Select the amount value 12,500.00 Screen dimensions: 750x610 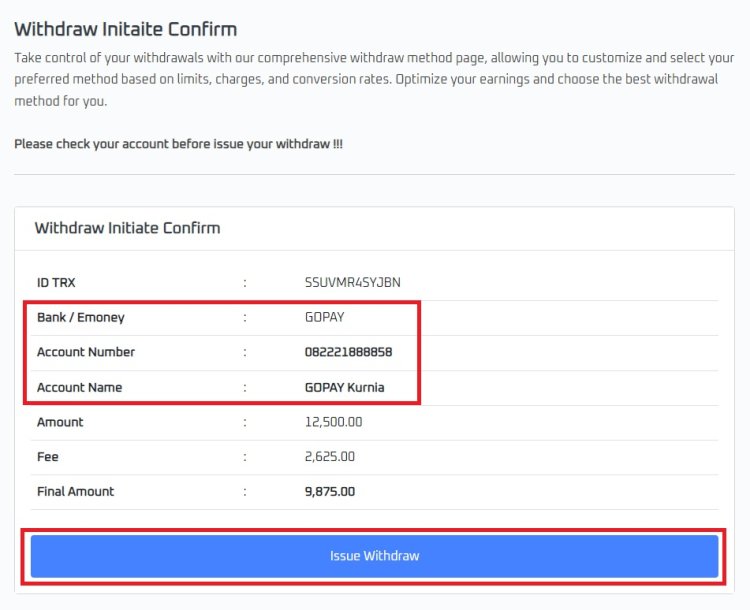coord(333,422)
